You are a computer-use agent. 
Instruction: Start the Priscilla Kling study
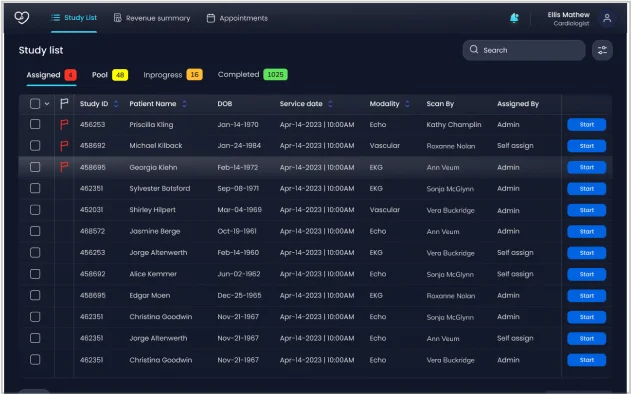pos(586,125)
